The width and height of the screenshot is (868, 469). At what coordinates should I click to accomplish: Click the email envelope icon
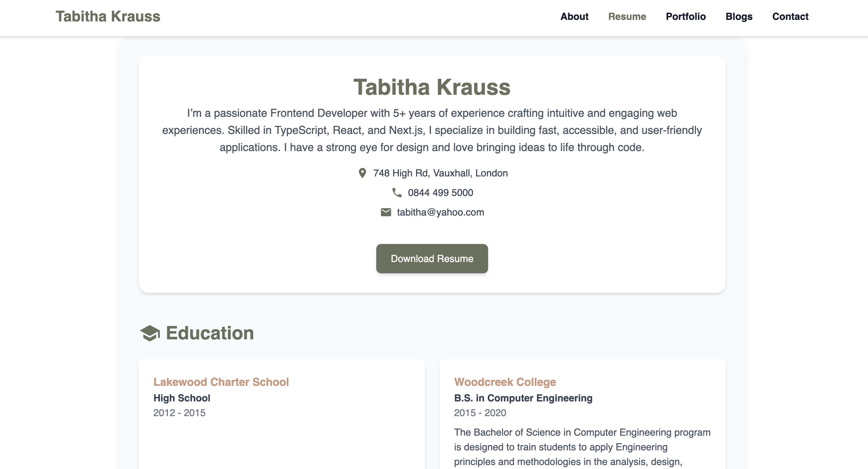pos(386,212)
